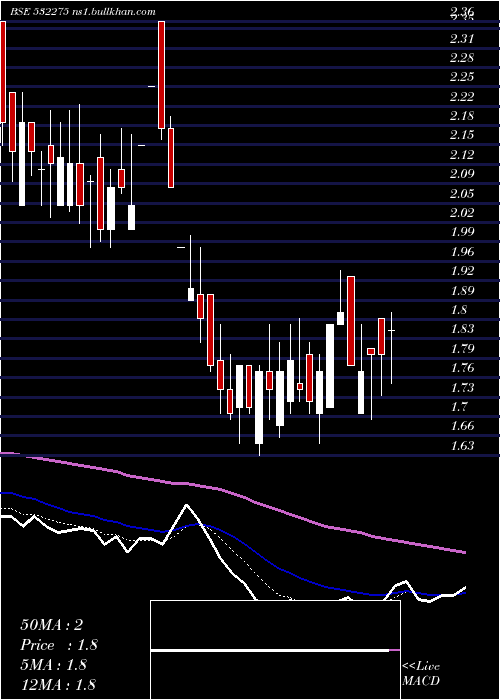Click the 1.99 price axis label

(462, 232)
